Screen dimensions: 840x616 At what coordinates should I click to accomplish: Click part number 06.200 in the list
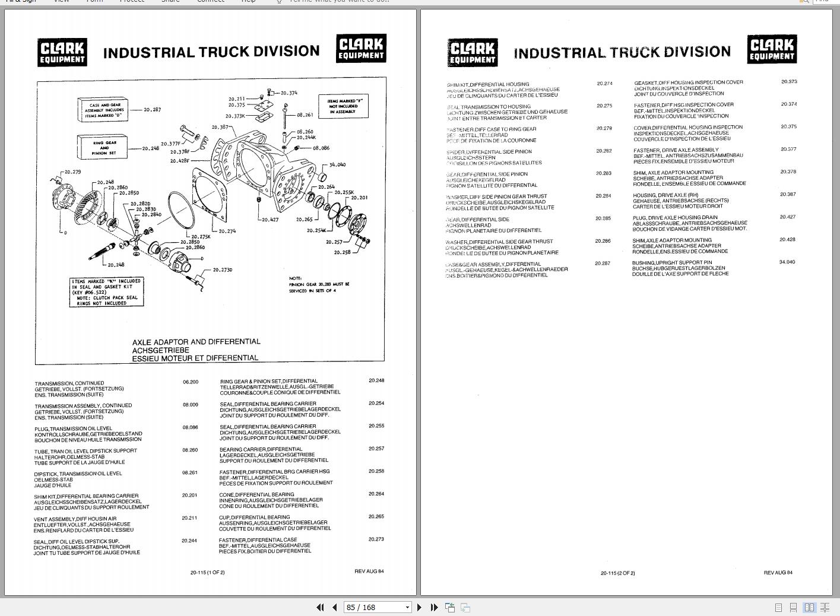(x=191, y=382)
